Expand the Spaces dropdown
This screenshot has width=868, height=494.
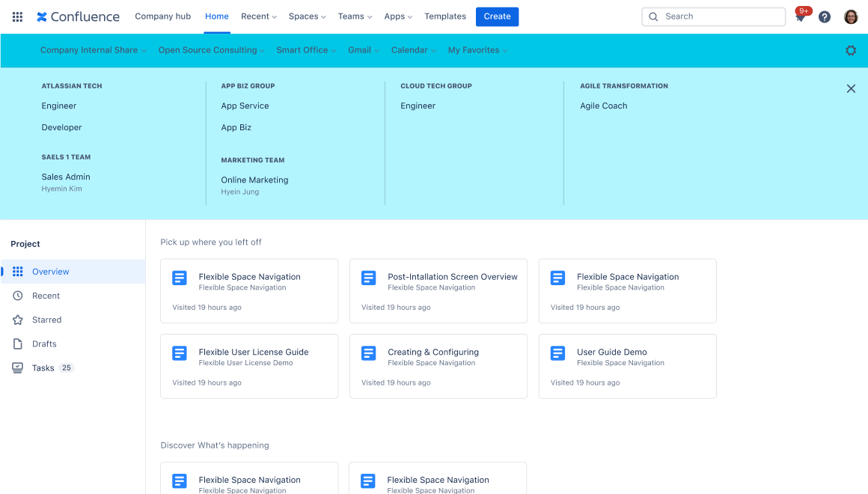tap(307, 16)
